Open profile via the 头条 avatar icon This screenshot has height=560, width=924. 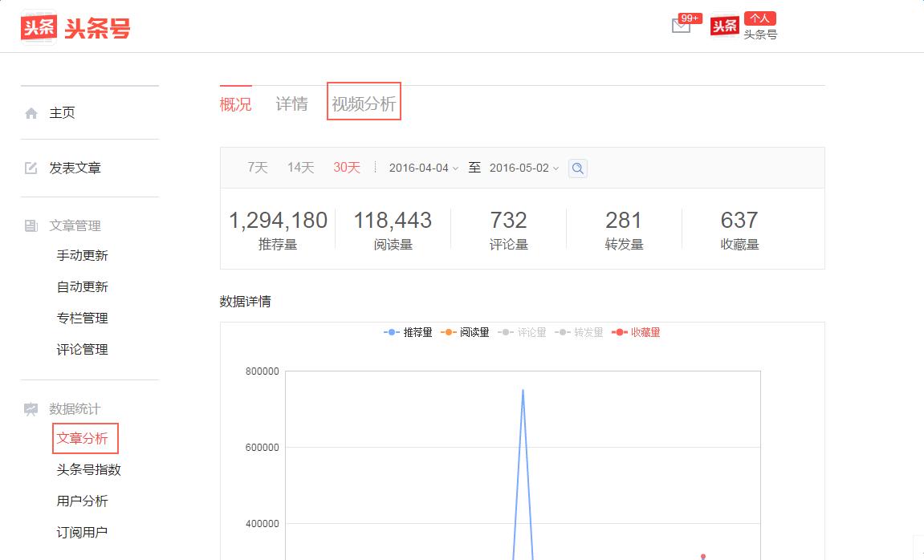[x=723, y=26]
